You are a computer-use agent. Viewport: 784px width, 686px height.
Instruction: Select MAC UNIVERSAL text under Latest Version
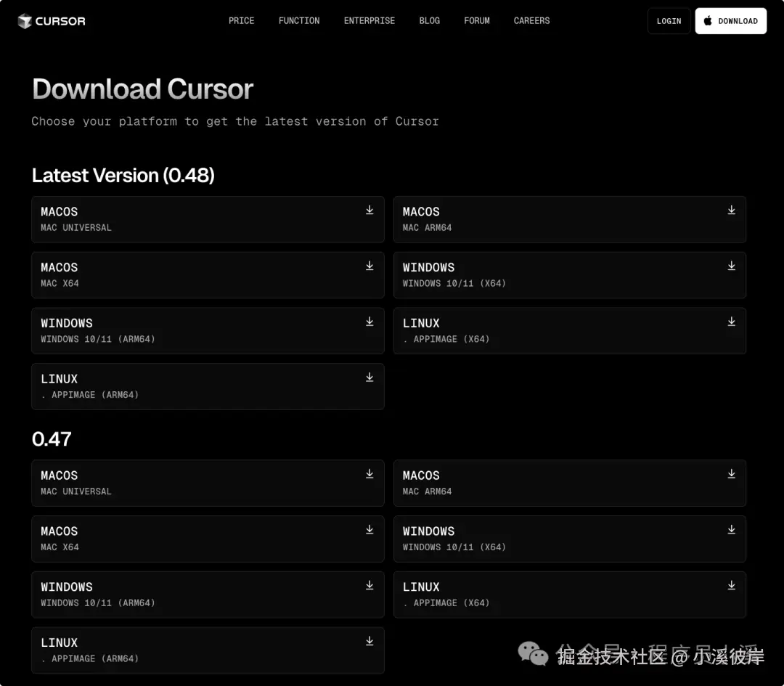click(76, 227)
